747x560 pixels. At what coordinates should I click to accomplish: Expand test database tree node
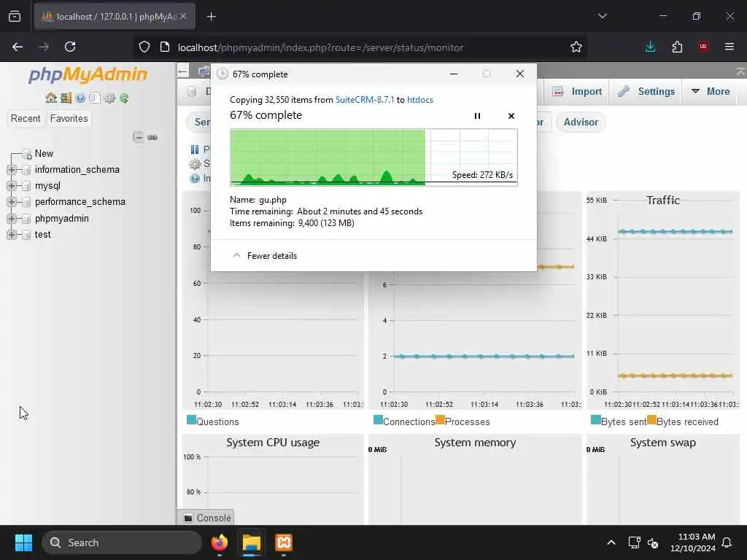[12, 235]
